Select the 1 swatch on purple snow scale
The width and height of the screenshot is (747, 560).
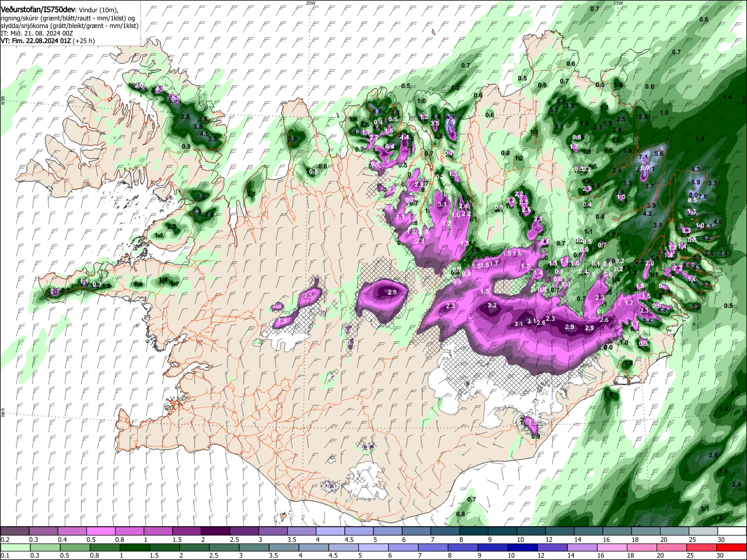click(x=158, y=531)
